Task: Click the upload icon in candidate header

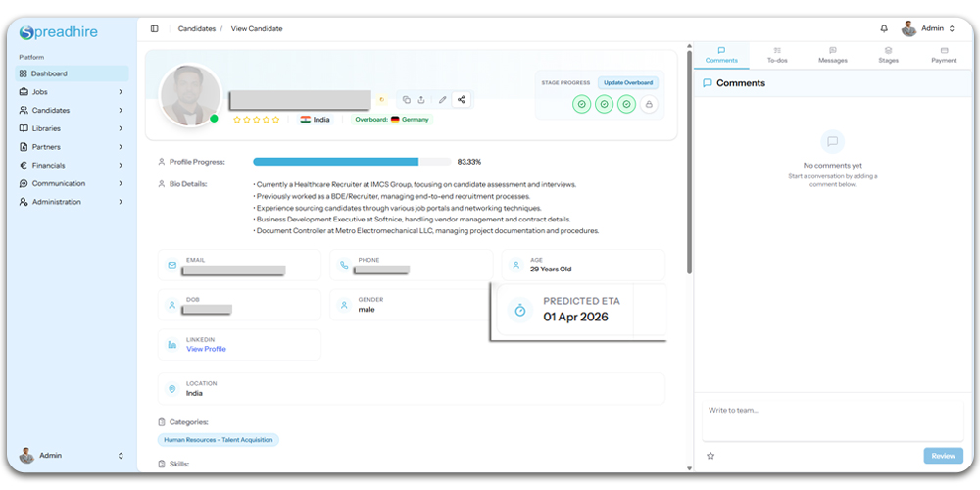Action: pyautogui.click(x=421, y=99)
